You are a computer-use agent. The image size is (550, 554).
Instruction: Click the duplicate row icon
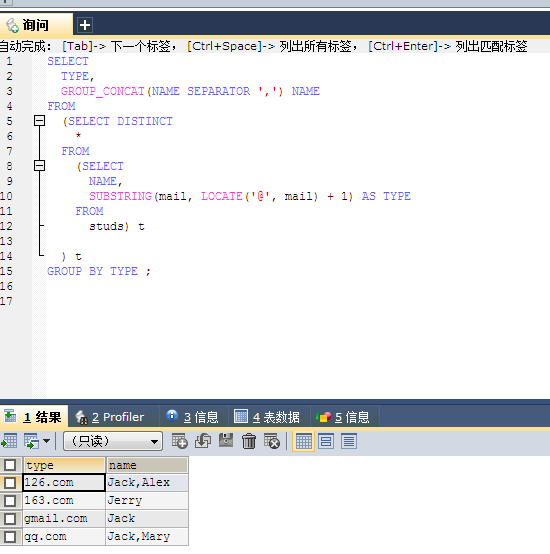(203, 441)
